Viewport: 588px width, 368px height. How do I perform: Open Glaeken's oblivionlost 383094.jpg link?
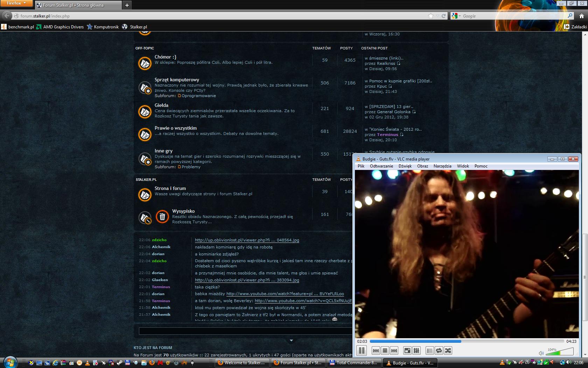(247, 280)
